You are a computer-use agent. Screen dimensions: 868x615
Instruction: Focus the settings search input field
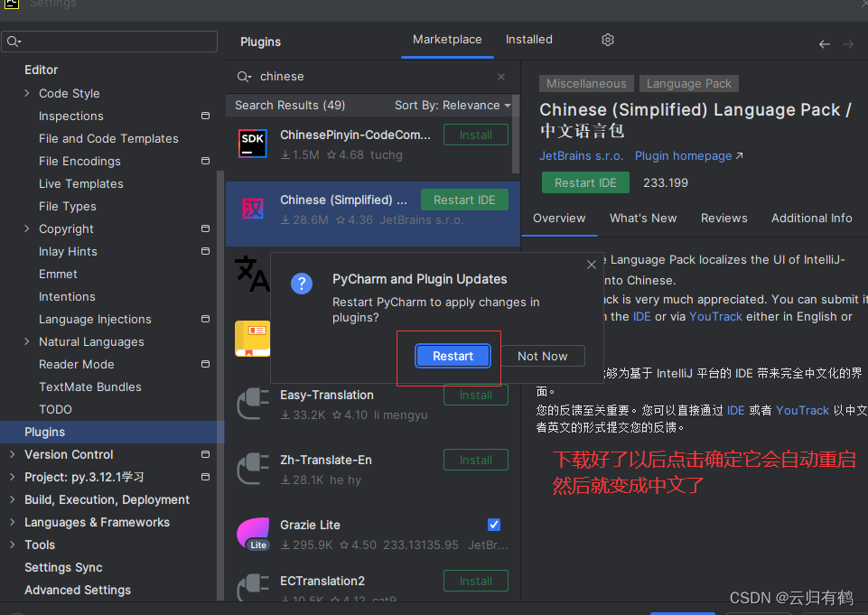(109, 42)
